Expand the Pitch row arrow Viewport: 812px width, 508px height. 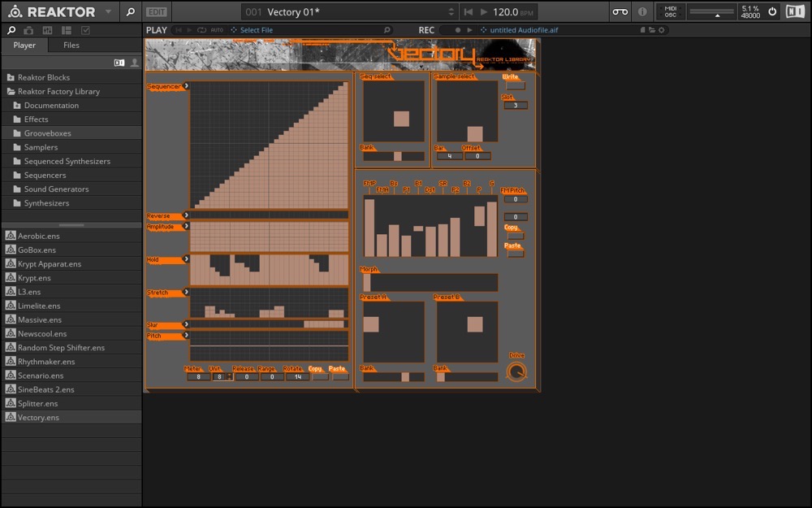coord(186,336)
